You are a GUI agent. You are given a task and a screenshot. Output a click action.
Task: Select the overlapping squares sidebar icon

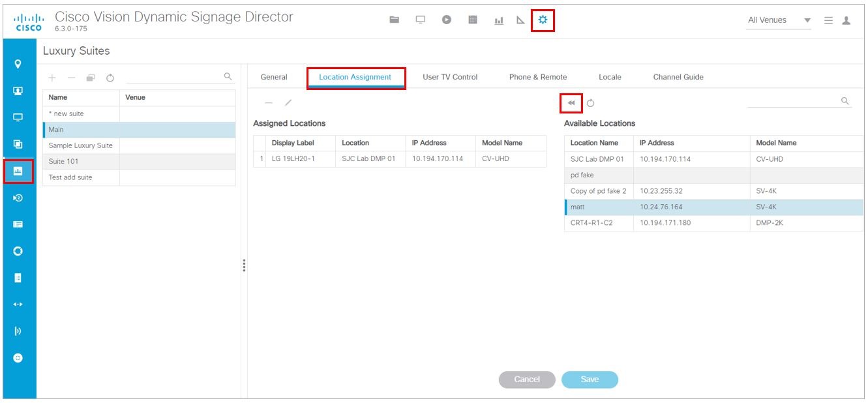coord(18,144)
